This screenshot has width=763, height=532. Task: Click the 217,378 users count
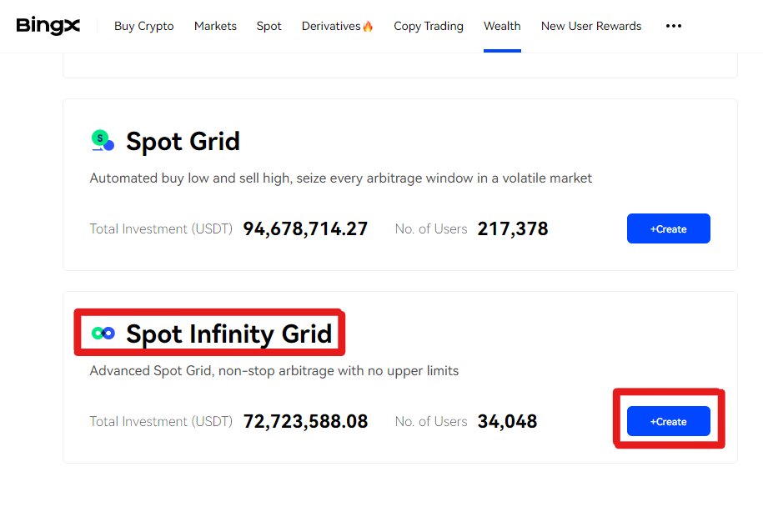[x=513, y=228]
